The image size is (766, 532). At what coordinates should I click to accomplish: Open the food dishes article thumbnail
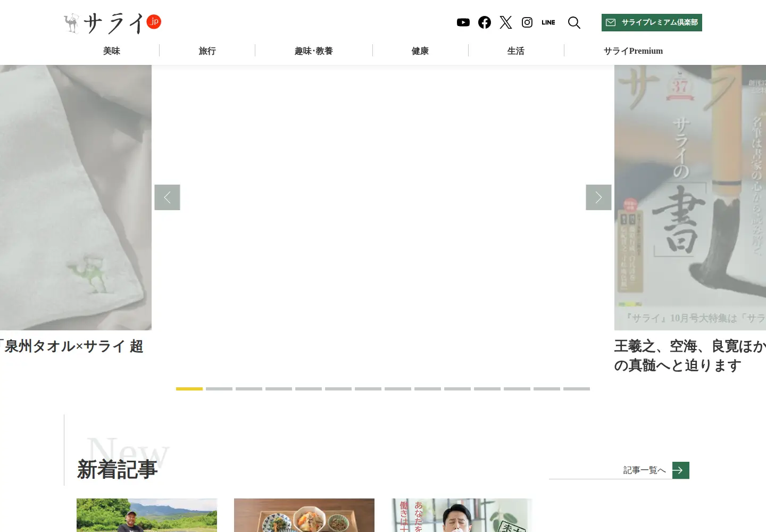(x=304, y=515)
